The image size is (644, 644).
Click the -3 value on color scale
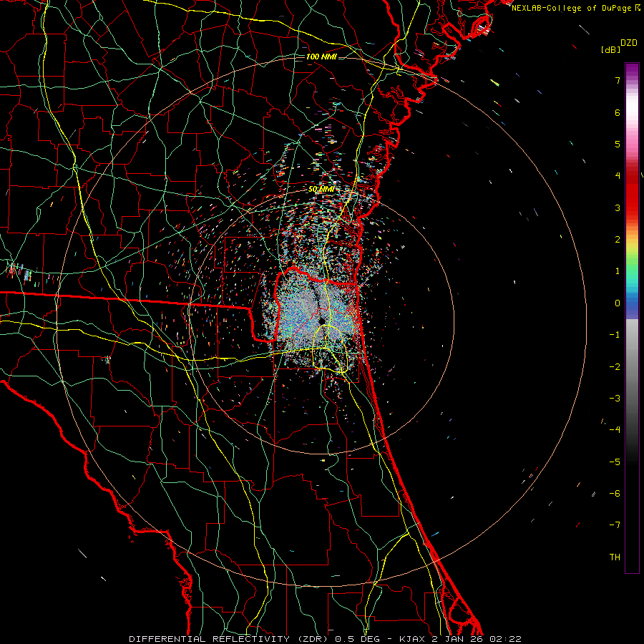click(x=615, y=399)
